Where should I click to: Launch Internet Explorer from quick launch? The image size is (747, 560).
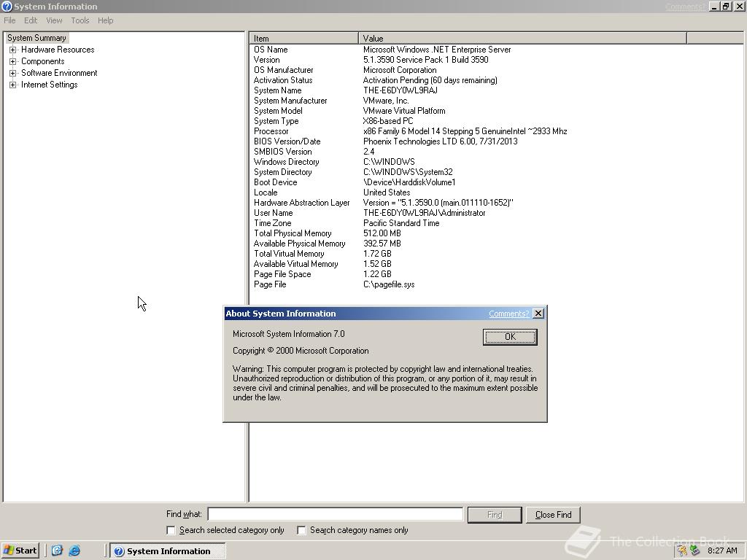74,551
